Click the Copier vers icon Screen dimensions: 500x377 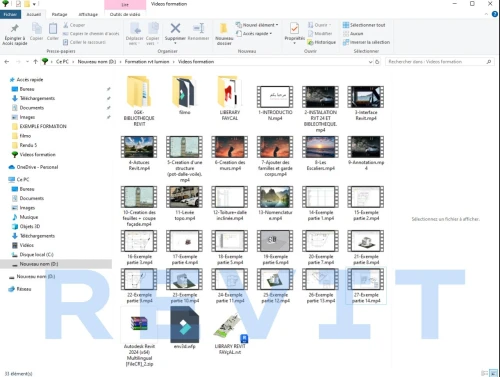click(153, 29)
